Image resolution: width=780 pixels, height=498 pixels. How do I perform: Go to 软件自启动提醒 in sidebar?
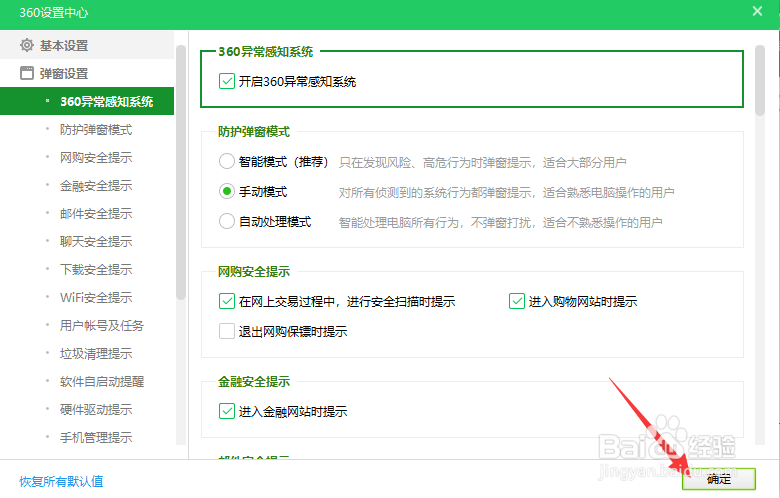(102, 382)
